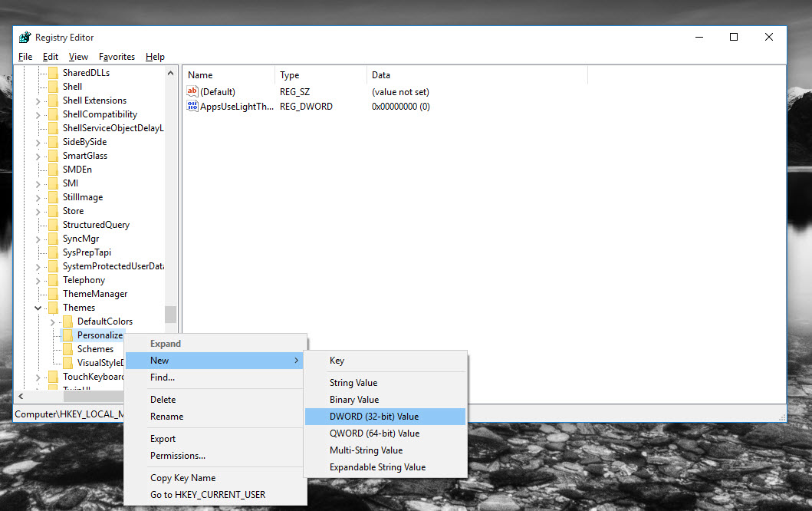The width and height of the screenshot is (812, 511).
Task: Click the SideBySide folder icon
Action: (54, 141)
